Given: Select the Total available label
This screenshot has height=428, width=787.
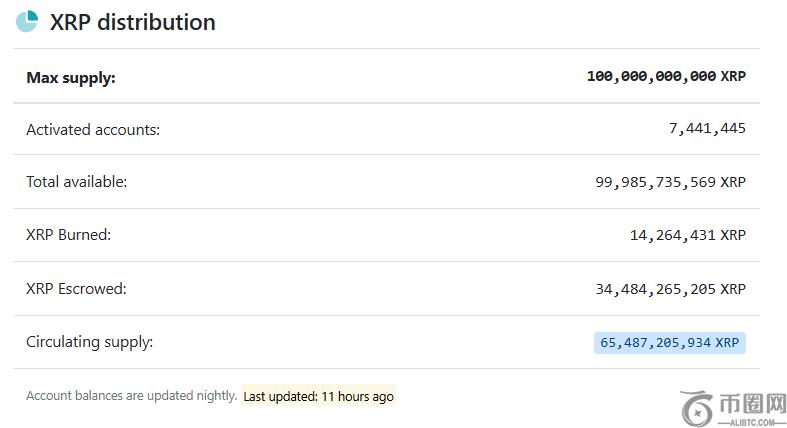Looking at the screenshot, I should [77, 182].
